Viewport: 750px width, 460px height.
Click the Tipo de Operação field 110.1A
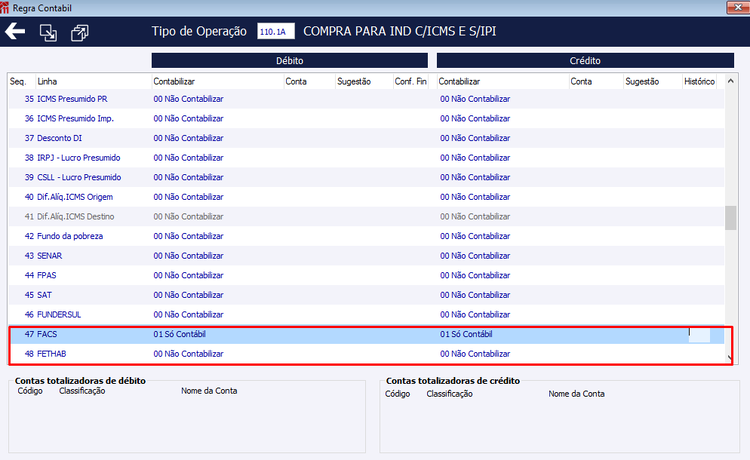click(276, 32)
